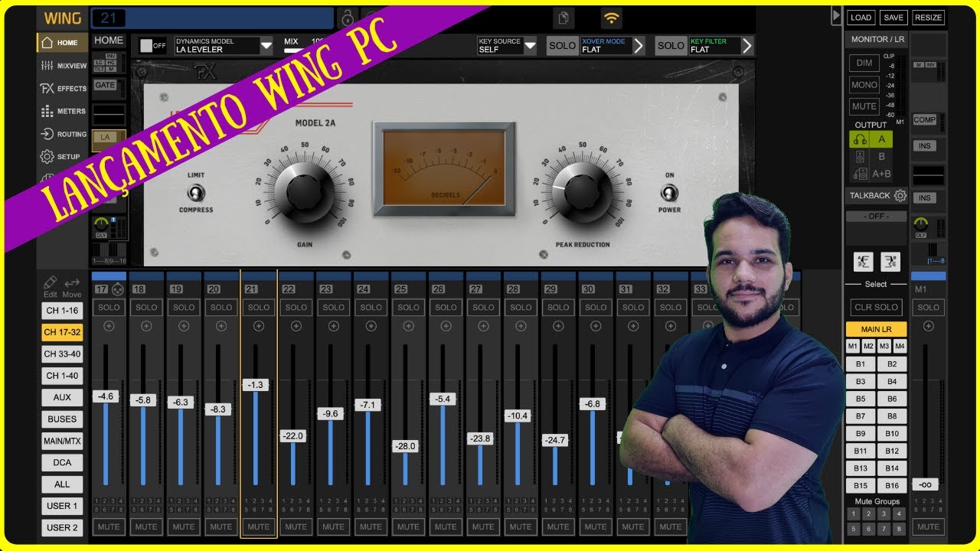
Task: Click the panel collapse arrow near LOAD
Action: tap(836, 16)
